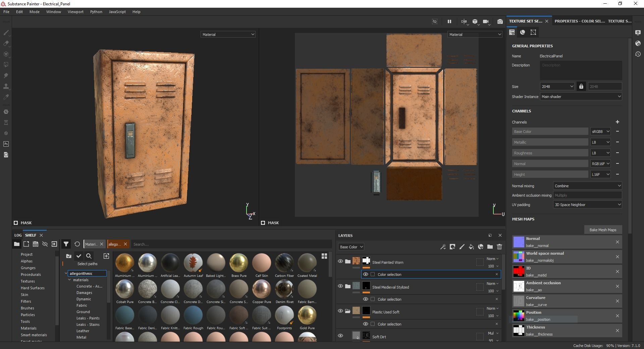Open the Size 2048 dropdown

coord(557,87)
